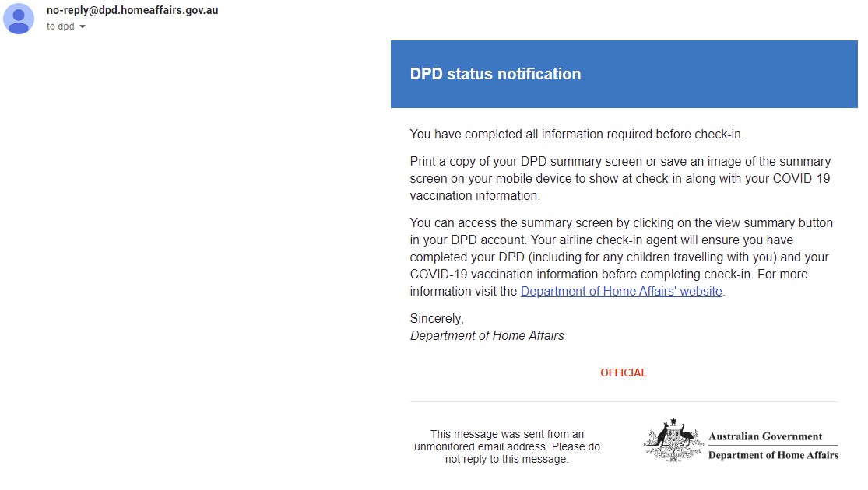Click the sender's profile avatar icon
Screen dimensions: 868x490
pos(19,19)
